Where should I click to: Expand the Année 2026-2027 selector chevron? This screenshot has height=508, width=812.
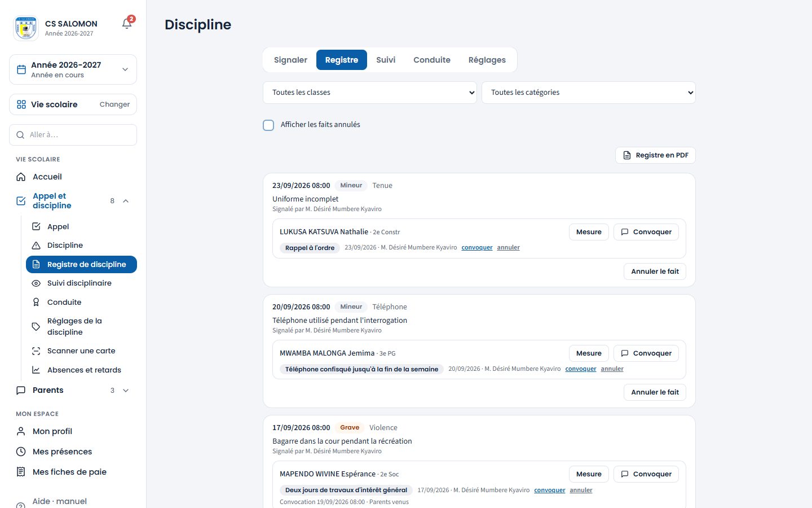click(x=125, y=69)
